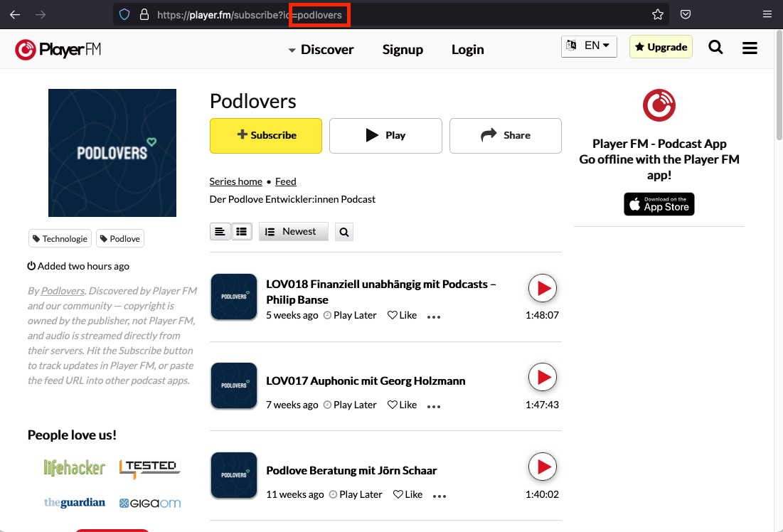The width and height of the screenshot is (783, 532).
Task: Go back using browser back arrow
Action: coord(15,14)
